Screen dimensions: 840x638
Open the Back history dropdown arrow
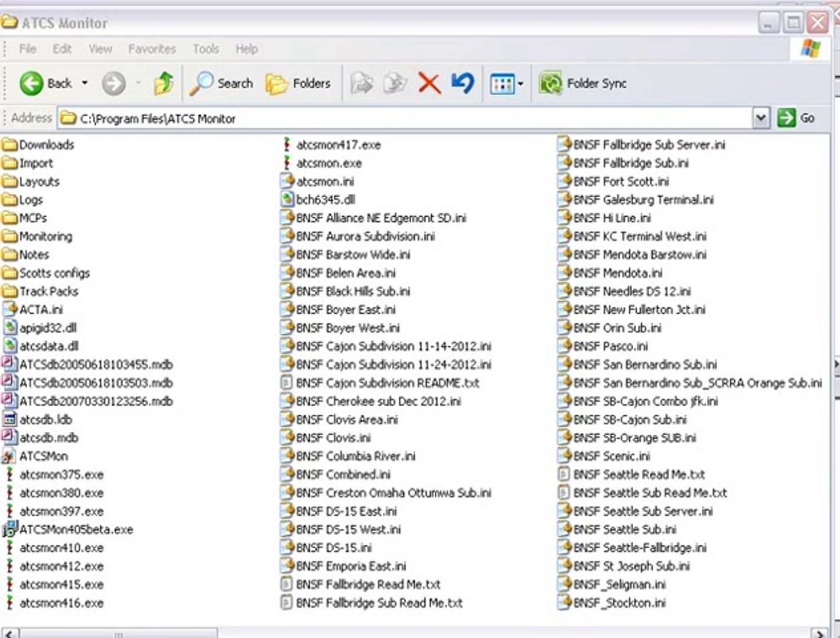coord(84,83)
